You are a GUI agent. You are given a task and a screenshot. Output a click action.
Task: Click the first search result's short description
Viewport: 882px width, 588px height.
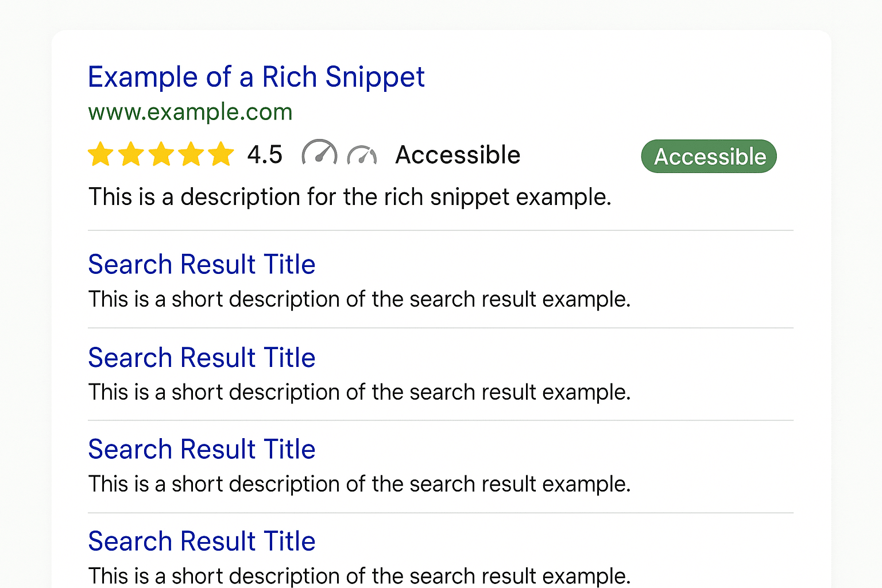359,300
